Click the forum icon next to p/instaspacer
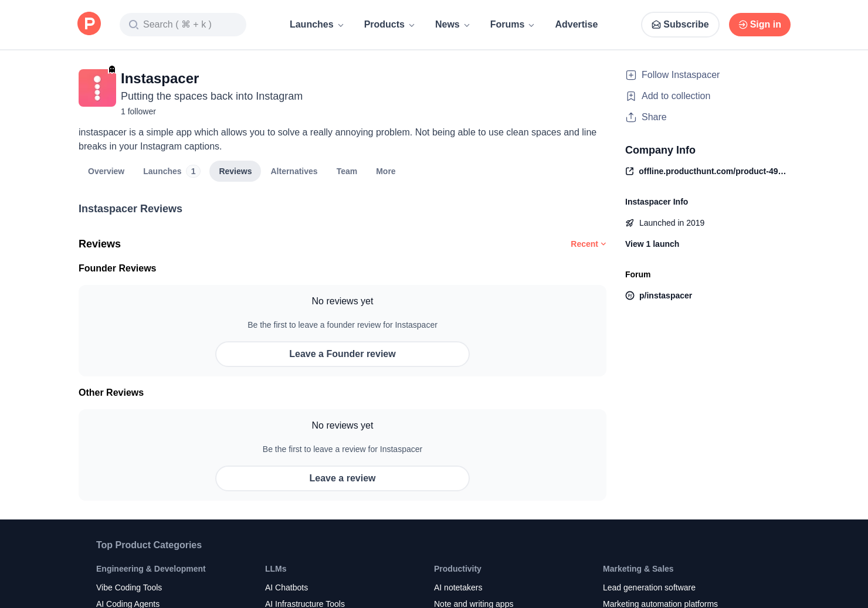 point(630,295)
